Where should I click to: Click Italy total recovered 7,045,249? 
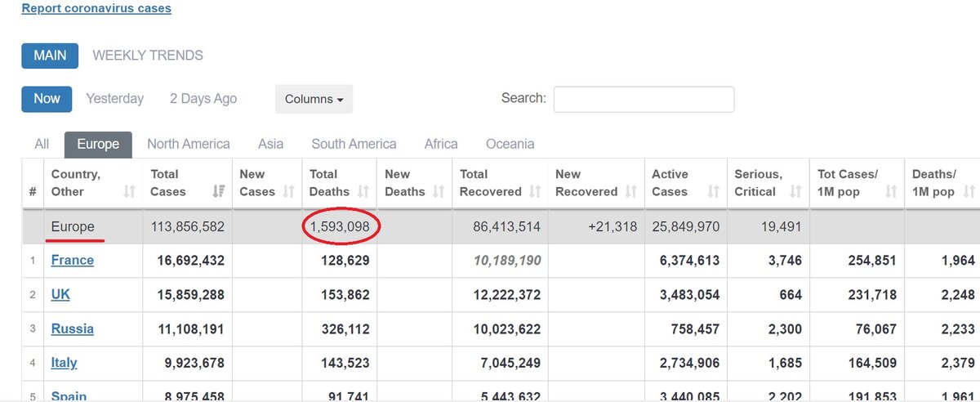click(510, 364)
